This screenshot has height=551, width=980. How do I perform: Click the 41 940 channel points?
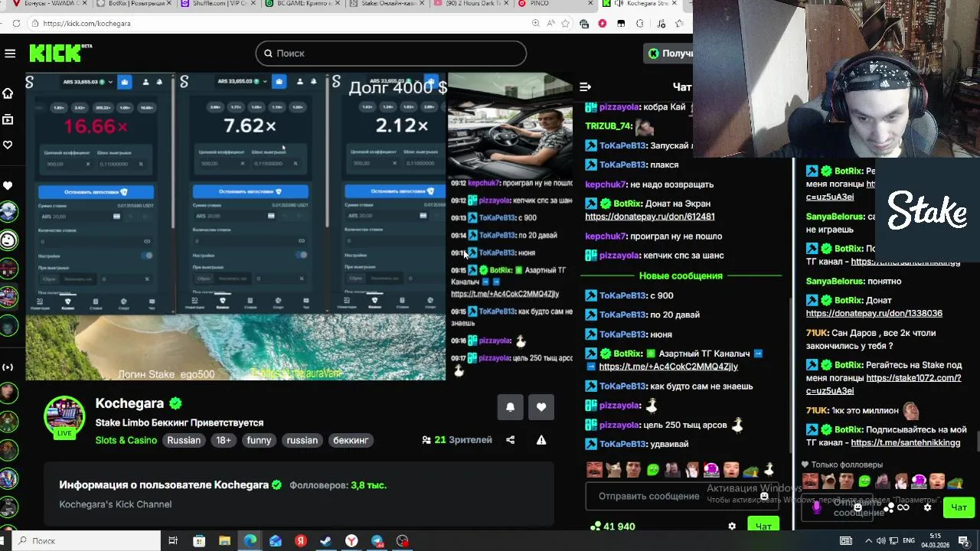613,527
